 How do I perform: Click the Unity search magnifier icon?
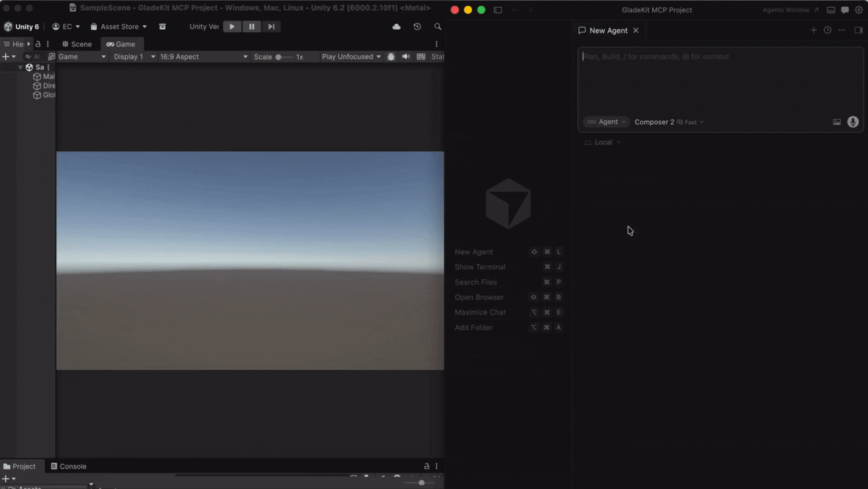(x=438, y=27)
